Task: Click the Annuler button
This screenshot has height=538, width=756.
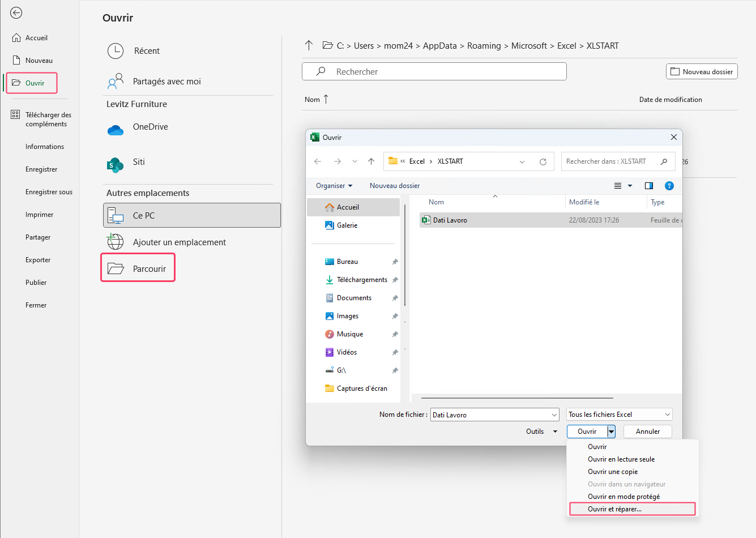Action: pos(647,431)
